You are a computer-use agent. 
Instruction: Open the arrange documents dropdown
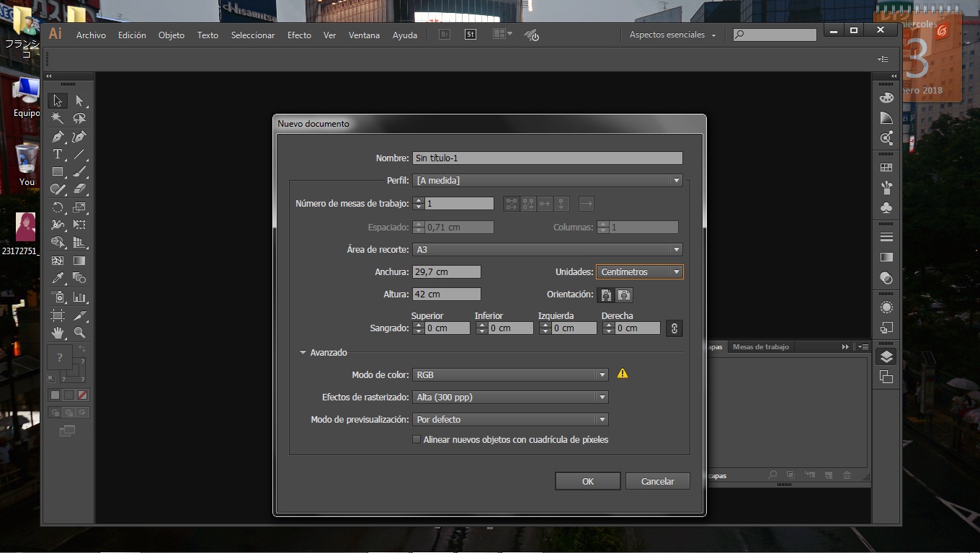click(502, 34)
